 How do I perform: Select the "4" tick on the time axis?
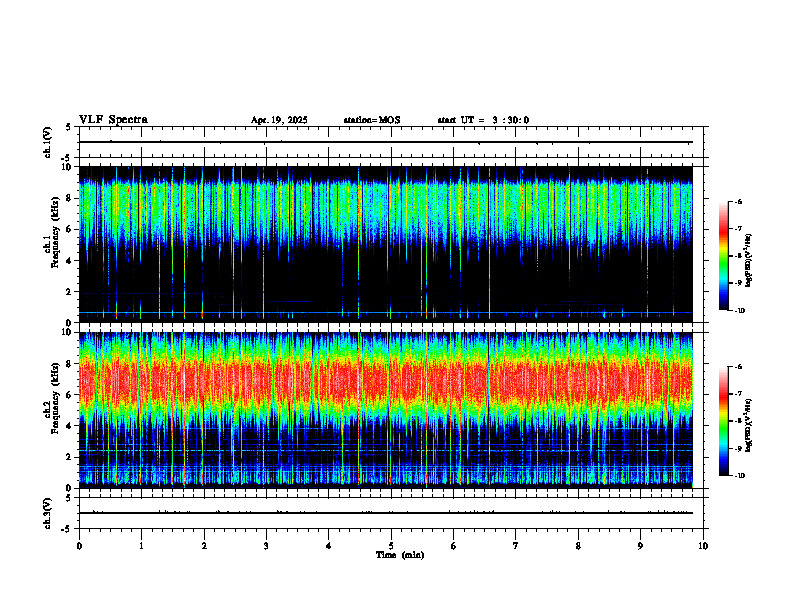pyautogui.click(x=329, y=546)
